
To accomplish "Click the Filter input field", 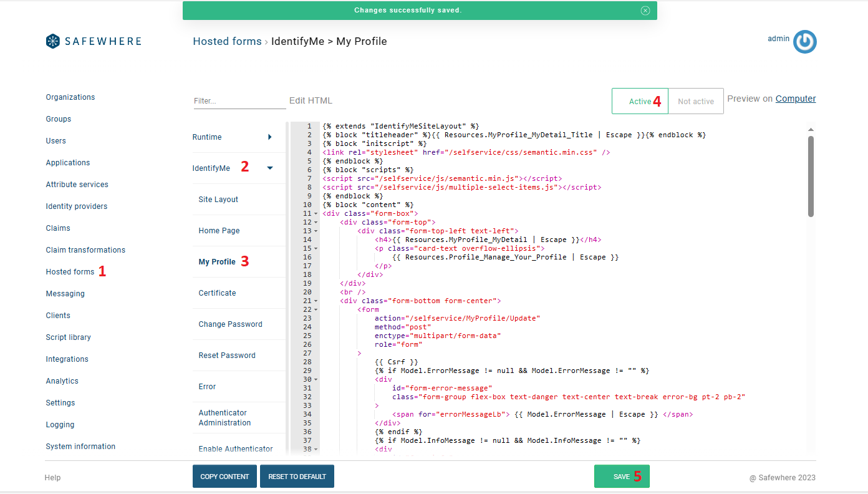I will coord(239,101).
